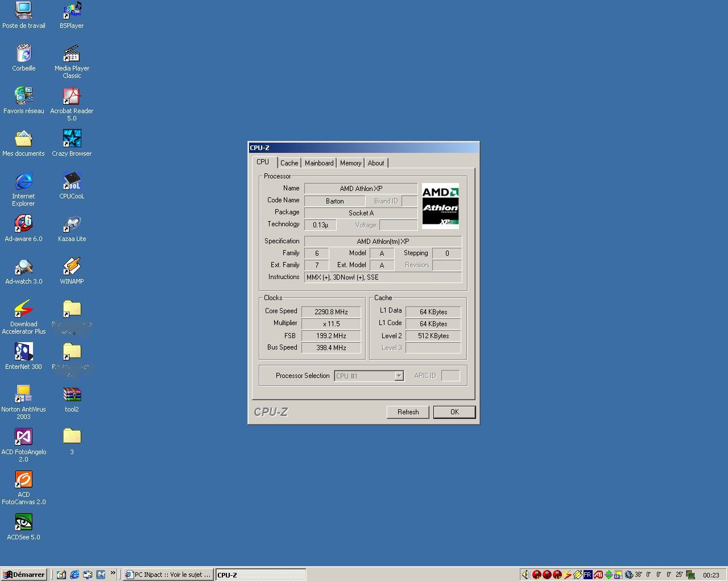Switch to the Cache tab
The image size is (728, 582).
point(289,163)
